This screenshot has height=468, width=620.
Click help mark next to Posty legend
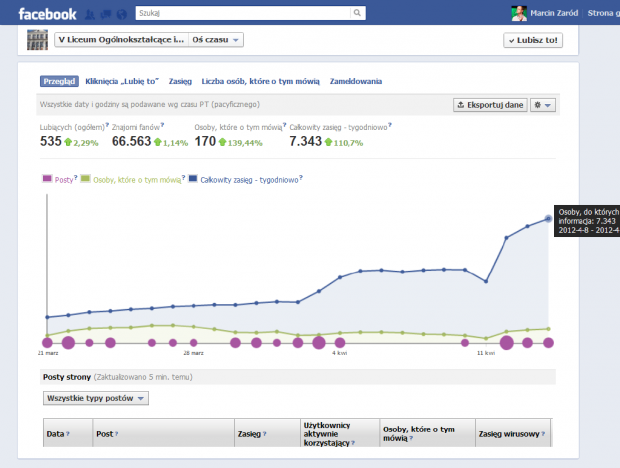[76, 178]
